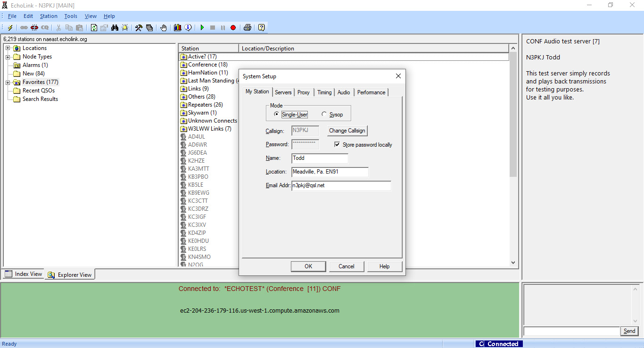Screen dimensions: 644x348
Task: Click station list scrollbar down arrow
Action: (513, 263)
